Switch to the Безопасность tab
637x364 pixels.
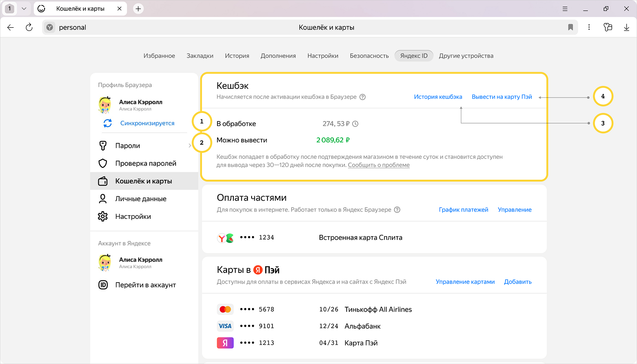(369, 56)
